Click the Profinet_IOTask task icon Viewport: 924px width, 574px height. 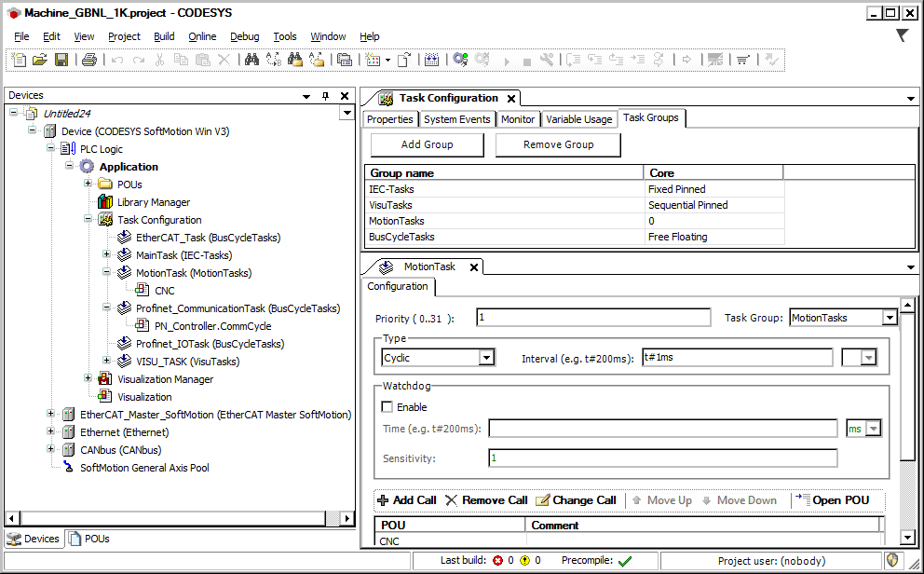(124, 343)
